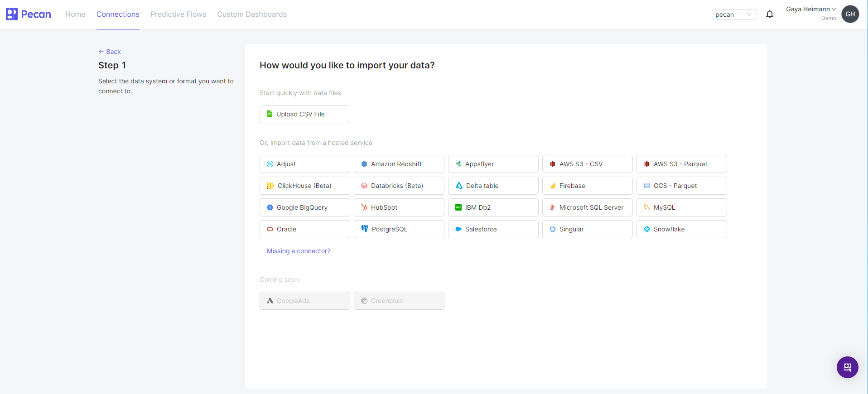The height and width of the screenshot is (394, 868).
Task: Click the GH user avatar
Action: click(x=850, y=14)
